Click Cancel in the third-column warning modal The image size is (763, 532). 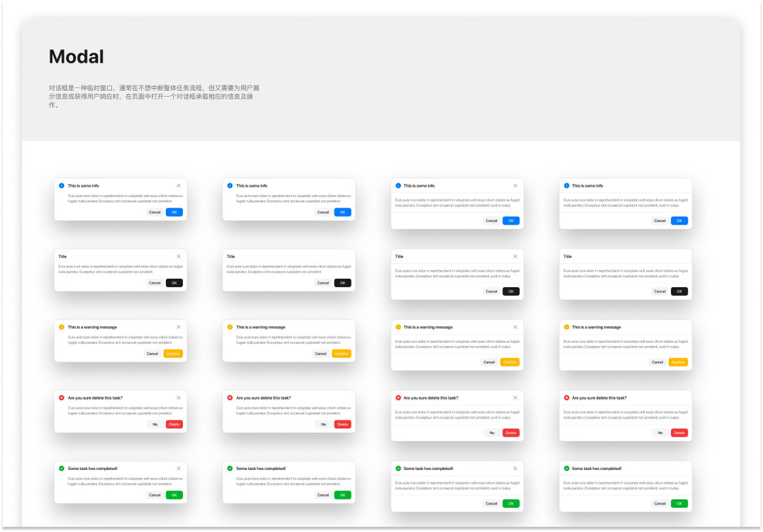coord(489,362)
